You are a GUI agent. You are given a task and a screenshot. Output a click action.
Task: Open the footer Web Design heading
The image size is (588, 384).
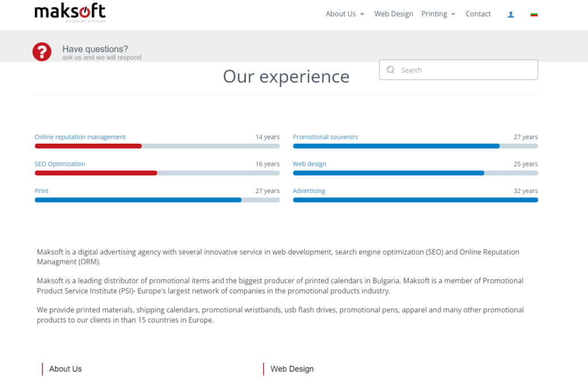tap(292, 369)
